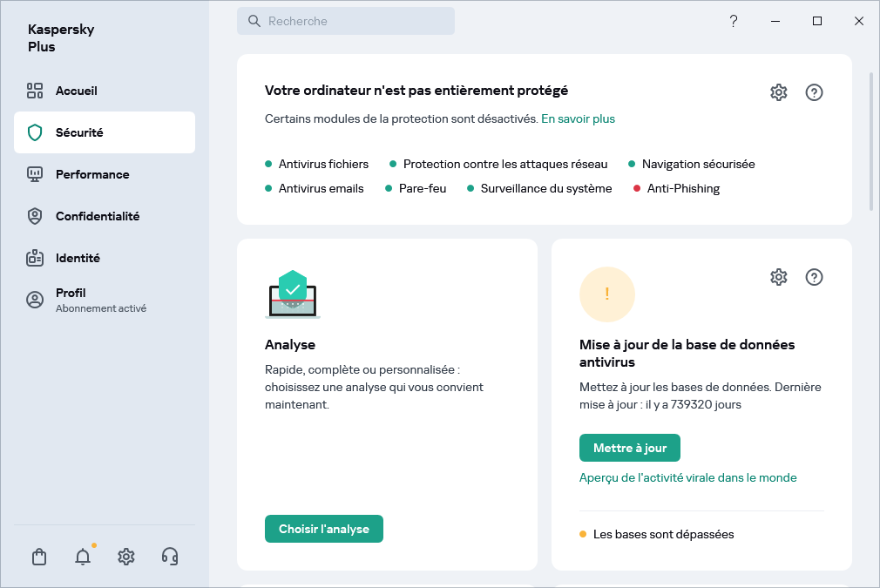The height and width of the screenshot is (588, 880).
Task: Open the notifications bell
Action: pyautogui.click(x=82, y=556)
